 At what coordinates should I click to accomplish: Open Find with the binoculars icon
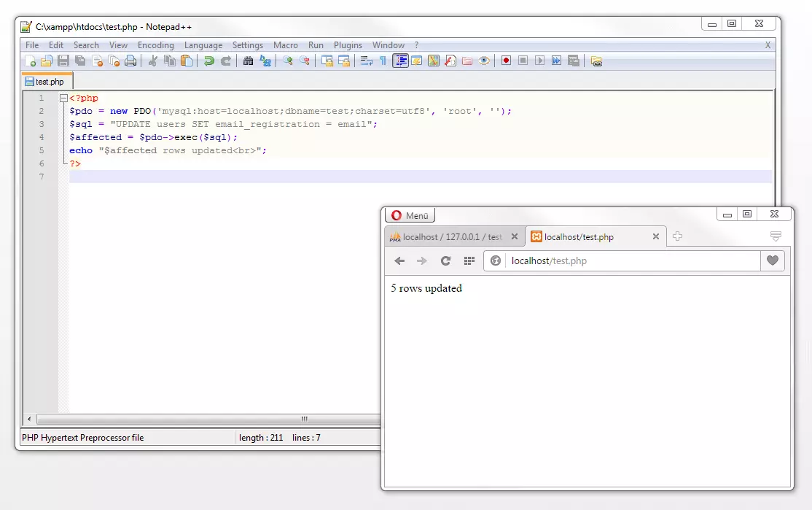click(249, 61)
